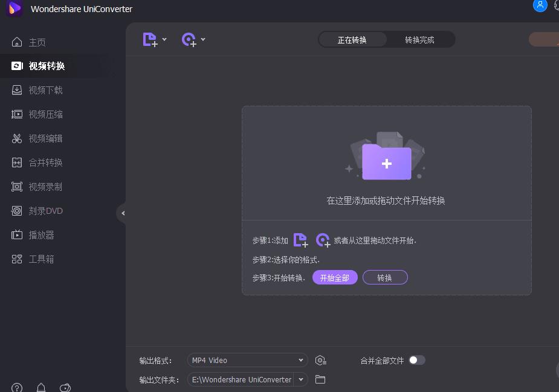Open the 工具箱 section
The width and height of the screenshot is (559, 392).
[38, 259]
